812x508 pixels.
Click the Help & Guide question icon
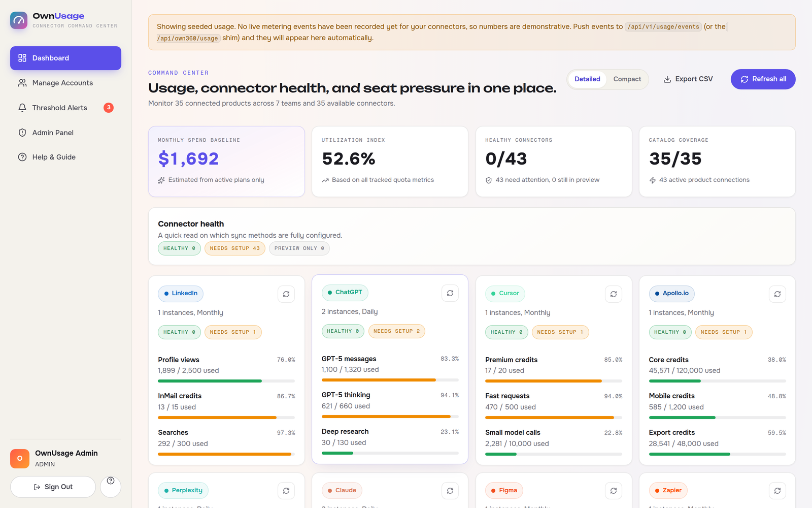22,157
